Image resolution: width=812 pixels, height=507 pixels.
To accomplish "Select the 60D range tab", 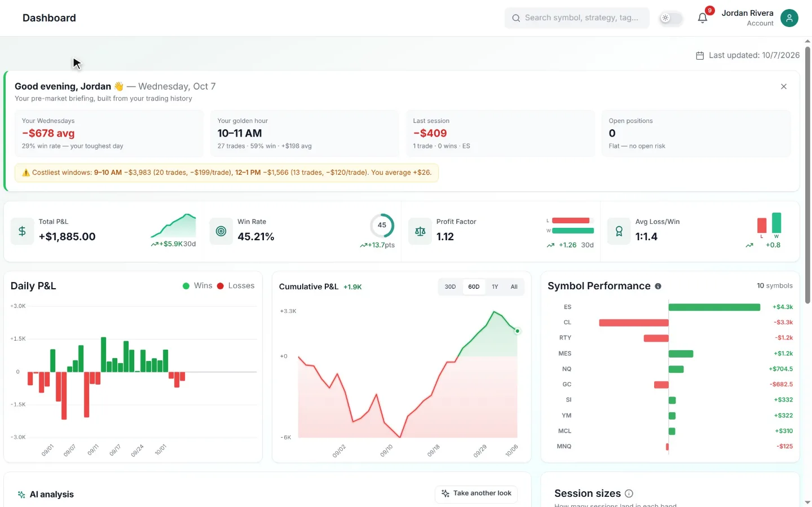I will click(474, 286).
